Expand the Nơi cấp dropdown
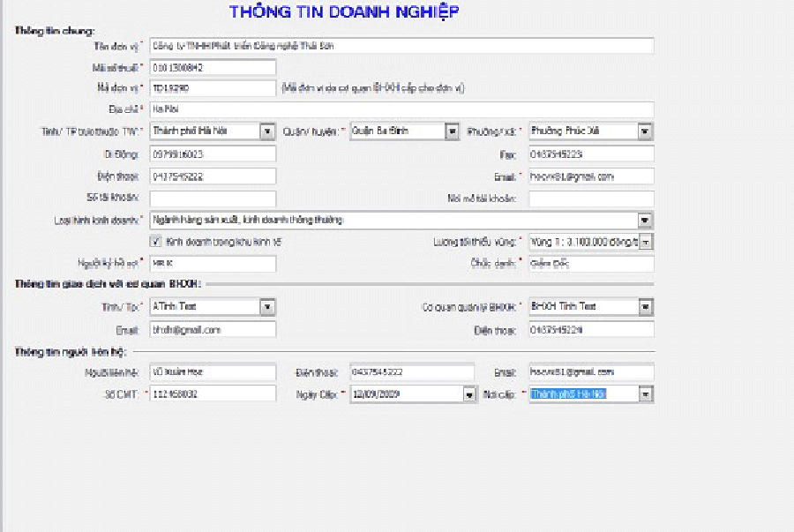Screen dimensions: 794x532 (x=645, y=394)
